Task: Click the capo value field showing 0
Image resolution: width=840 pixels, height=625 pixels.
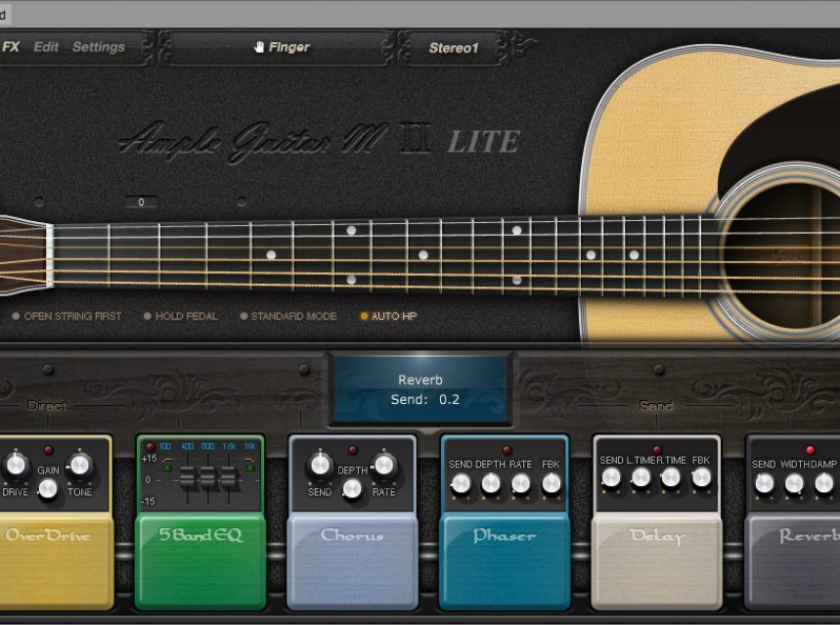Action: pyautogui.click(x=141, y=202)
